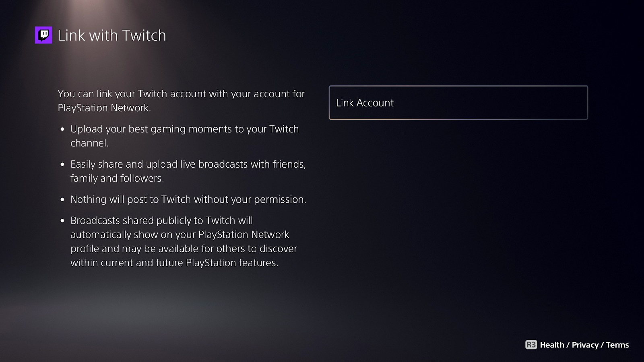Click 'PlayStation Network.' ending the intro paragraph

pyautogui.click(x=104, y=108)
